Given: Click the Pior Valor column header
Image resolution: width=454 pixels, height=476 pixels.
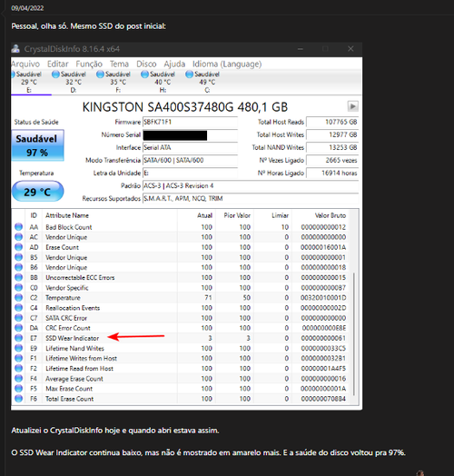Looking at the screenshot, I should pos(237,215).
